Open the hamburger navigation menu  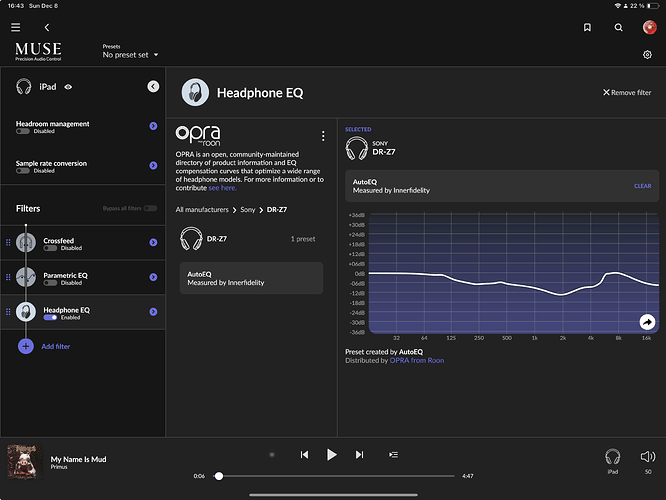(x=16, y=28)
